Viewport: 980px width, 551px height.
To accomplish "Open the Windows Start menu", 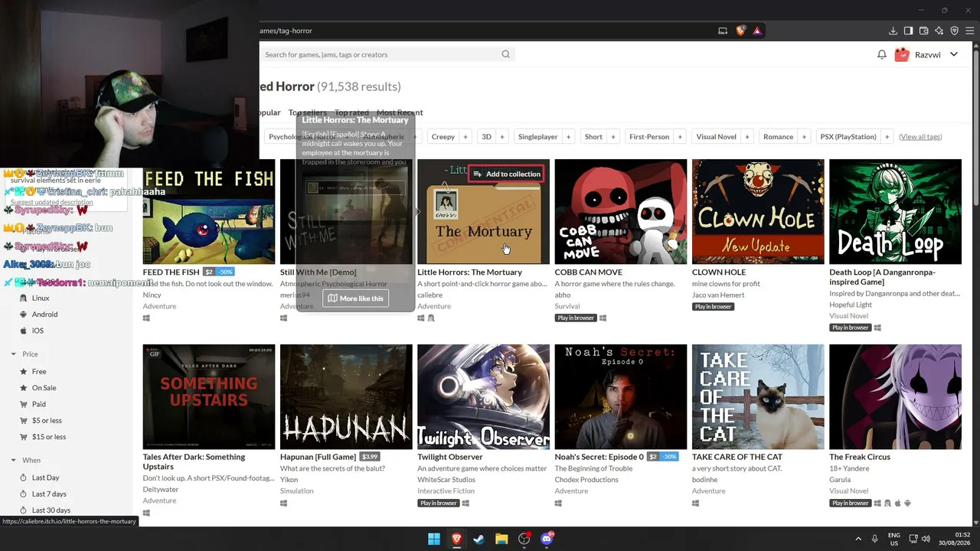I will 434,539.
